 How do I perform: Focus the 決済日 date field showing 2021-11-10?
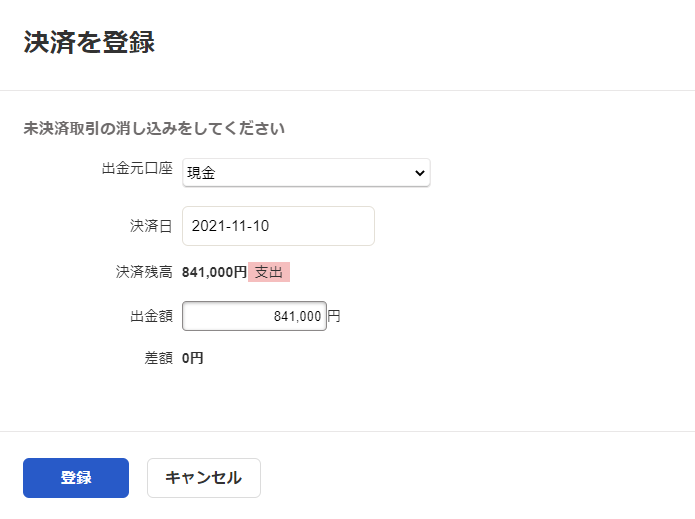coord(278,226)
